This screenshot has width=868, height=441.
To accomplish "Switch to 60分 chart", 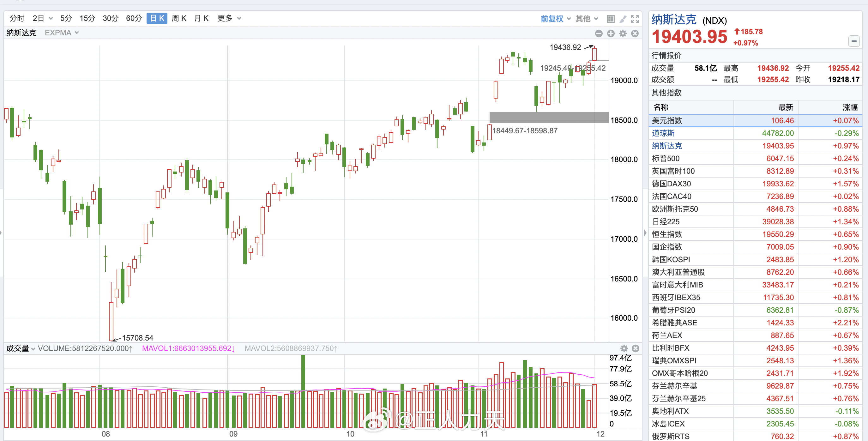I will [x=134, y=18].
